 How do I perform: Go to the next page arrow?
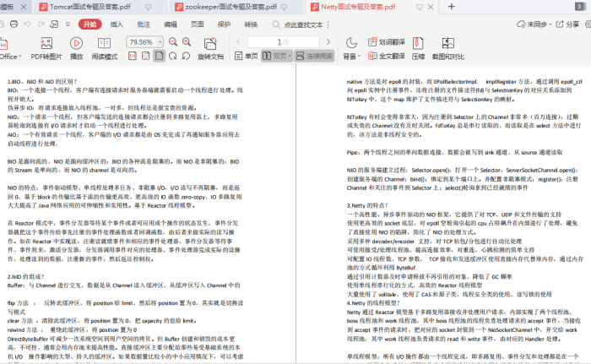328,42
